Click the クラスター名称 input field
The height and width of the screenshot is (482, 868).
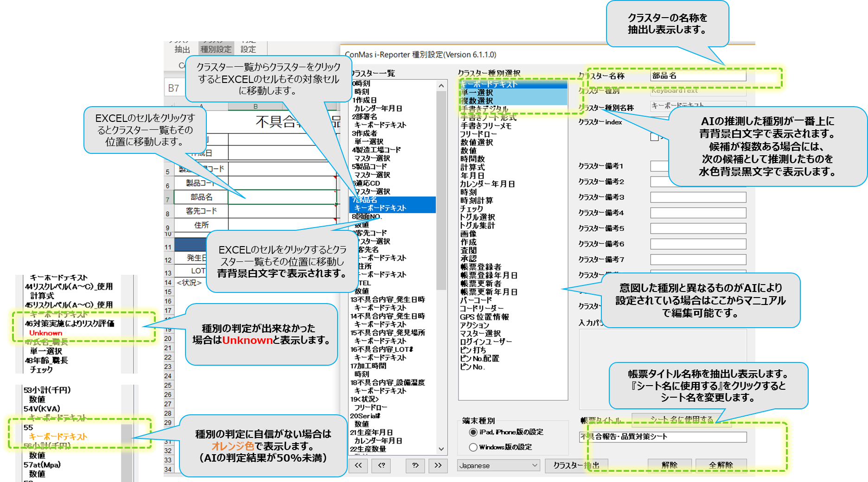(x=698, y=76)
